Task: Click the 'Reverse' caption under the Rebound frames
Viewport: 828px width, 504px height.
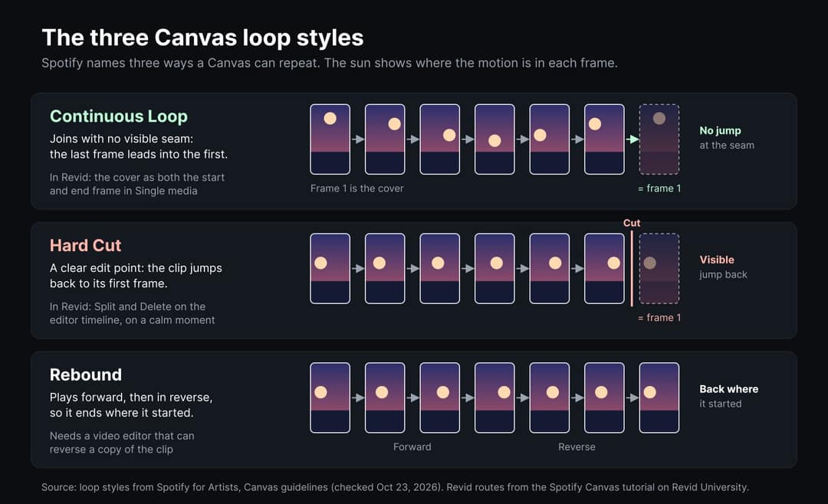Action: tap(577, 447)
